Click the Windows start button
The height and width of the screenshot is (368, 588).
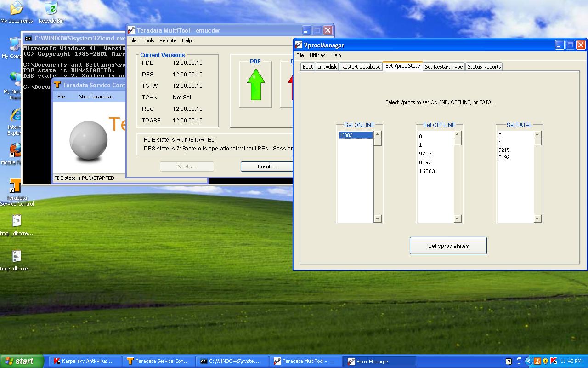click(x=22, y=361)
